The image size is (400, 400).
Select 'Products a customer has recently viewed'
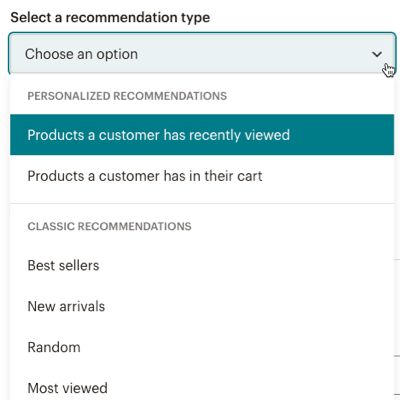pos(202,135)
